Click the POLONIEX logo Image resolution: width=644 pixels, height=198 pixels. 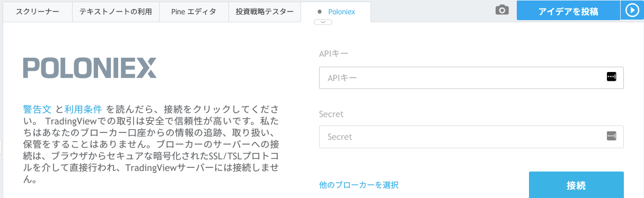point(90,68)
